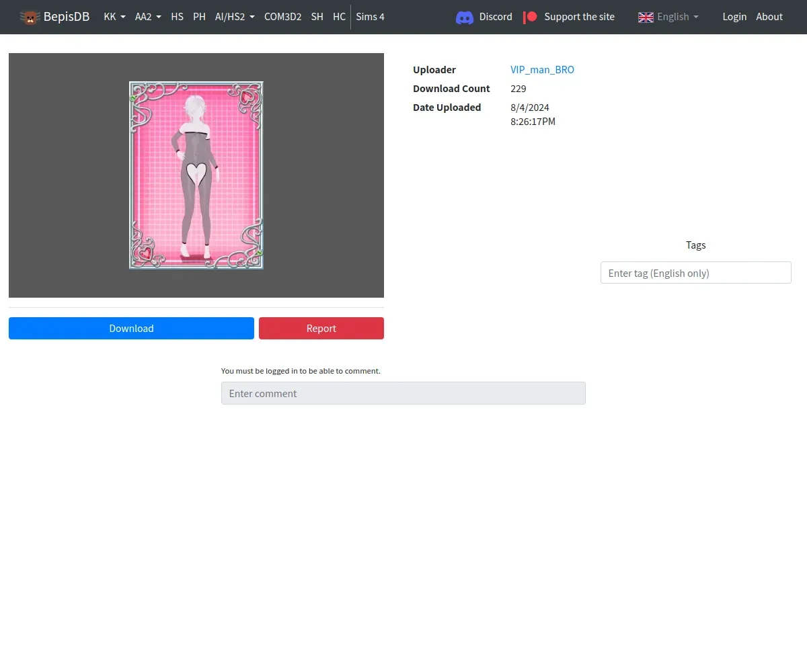Open the HC section

(339, 17)
